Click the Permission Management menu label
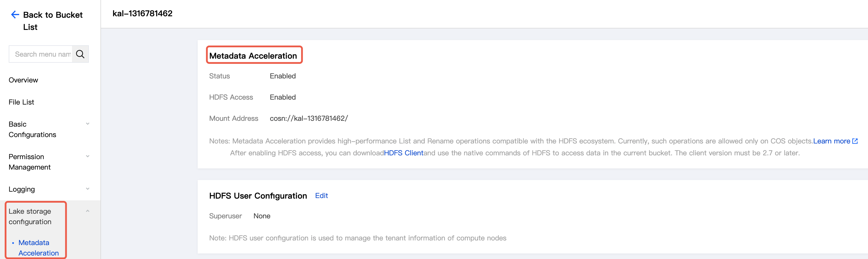868x259 pixels. [x=30, y=162]
